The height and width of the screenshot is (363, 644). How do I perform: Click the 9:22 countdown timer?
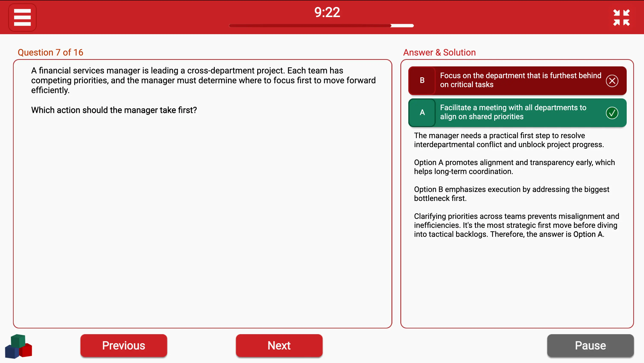[327, 12]
